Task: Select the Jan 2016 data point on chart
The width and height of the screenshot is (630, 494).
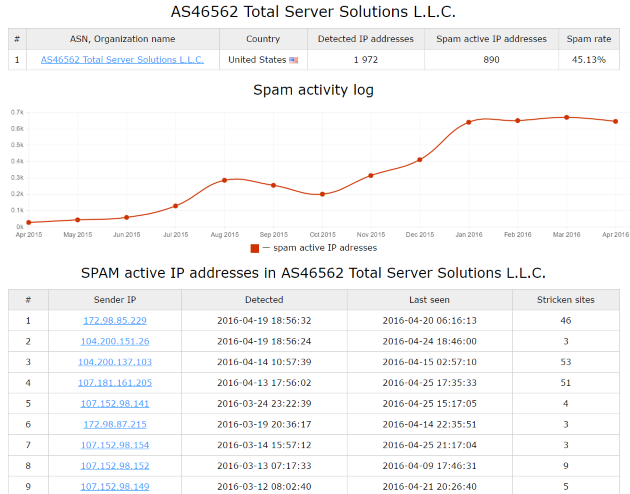Action: click(x=469, y=122)
